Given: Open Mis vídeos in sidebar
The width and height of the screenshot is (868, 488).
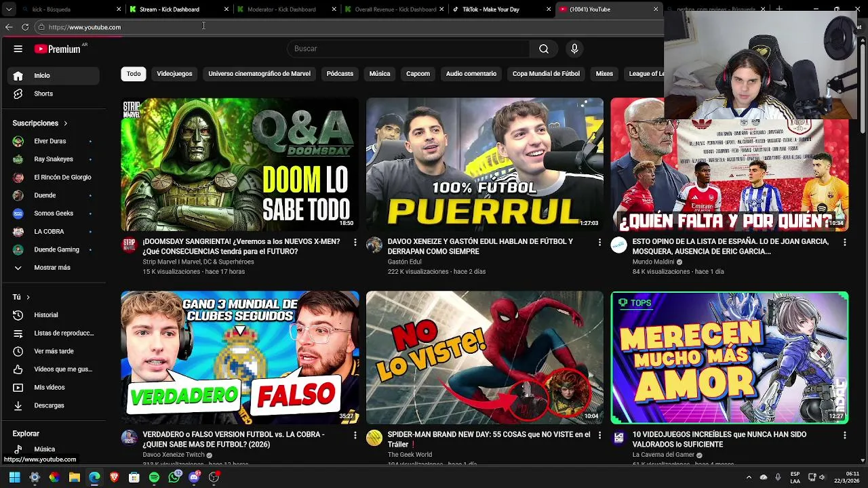Looking at the screenshot, I should (x=54, y=387).
